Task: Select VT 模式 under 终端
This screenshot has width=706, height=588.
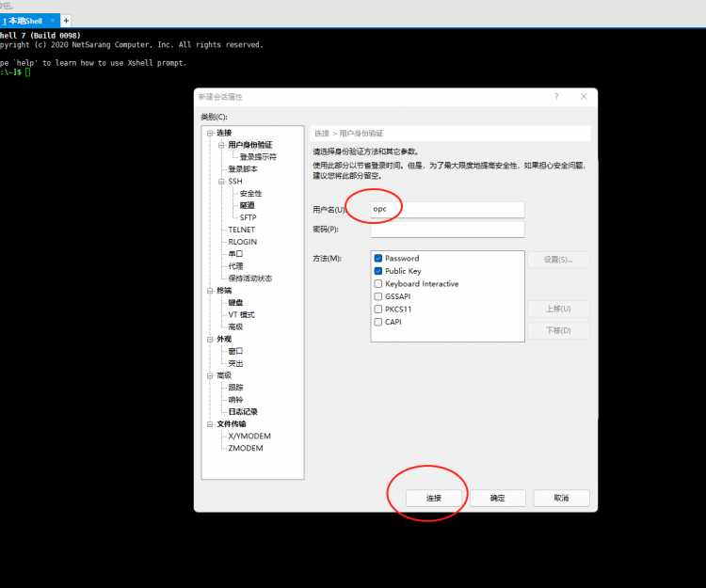Action: click(241, 315)
